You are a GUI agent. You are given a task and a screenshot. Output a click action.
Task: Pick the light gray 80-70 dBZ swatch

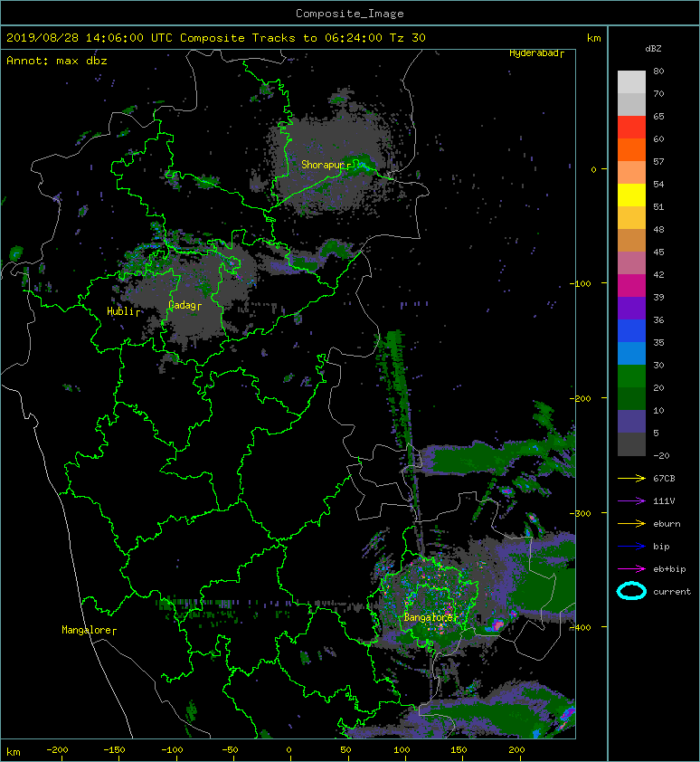click(631, 82)
